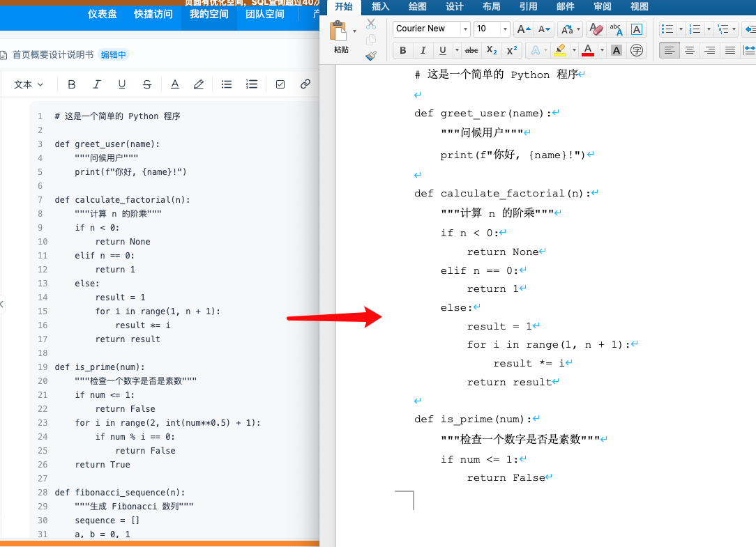The width and height of the screenshot is (756, 547).
Task: Open the bullet style dropdown arrow
Action: click(681, 29)
